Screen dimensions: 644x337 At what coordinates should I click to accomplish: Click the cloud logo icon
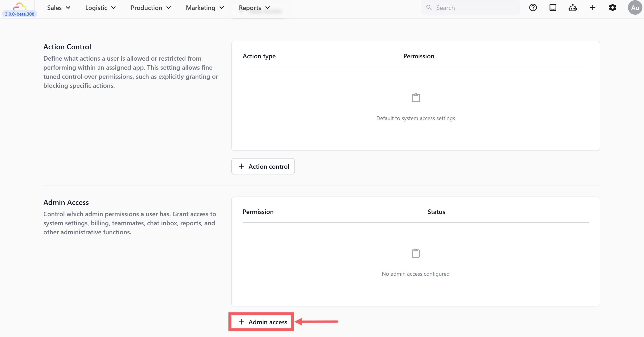coord(19,6)
